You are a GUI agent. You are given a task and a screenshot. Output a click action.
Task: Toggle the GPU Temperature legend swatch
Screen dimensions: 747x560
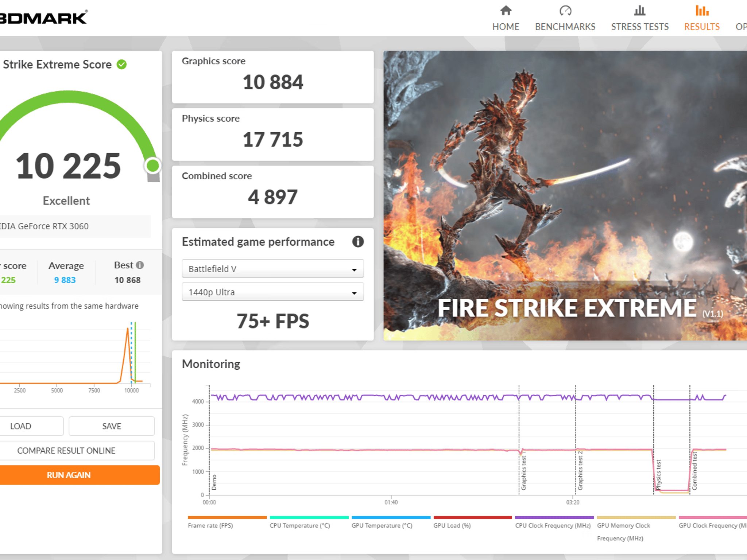[x=391, y=517]
